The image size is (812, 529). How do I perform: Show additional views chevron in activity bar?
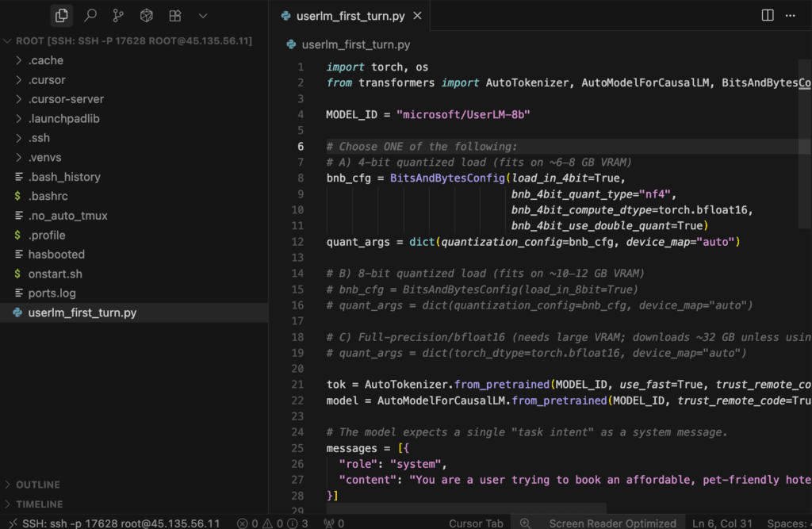point(203,15)
